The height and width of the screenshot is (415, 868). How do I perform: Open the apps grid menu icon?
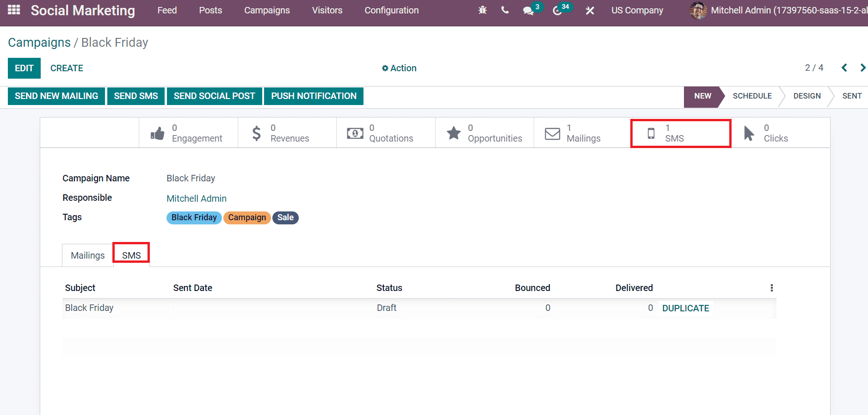[14, 10]
